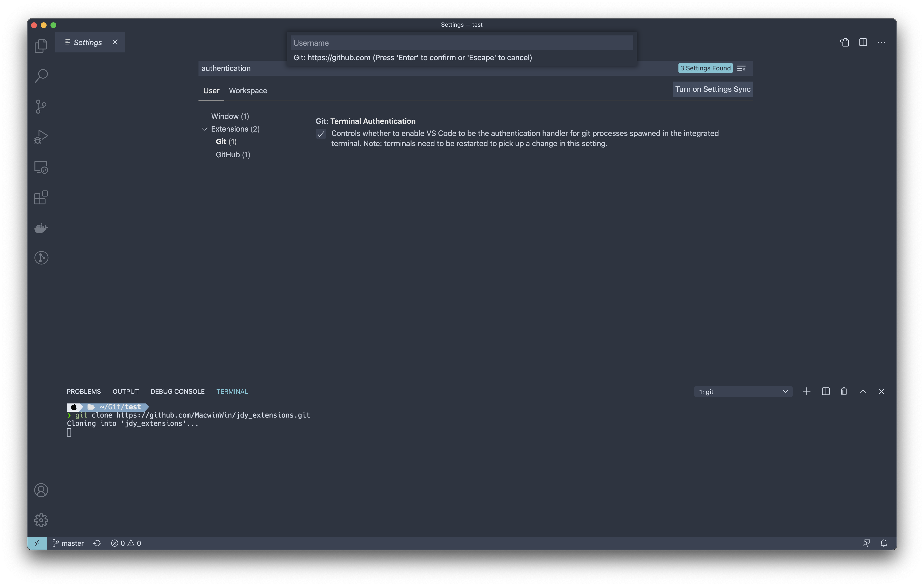Viewport: 924px width, 586px height.
Task: Select GitHub (1) in settings tree
Action: tap(232, 155)
